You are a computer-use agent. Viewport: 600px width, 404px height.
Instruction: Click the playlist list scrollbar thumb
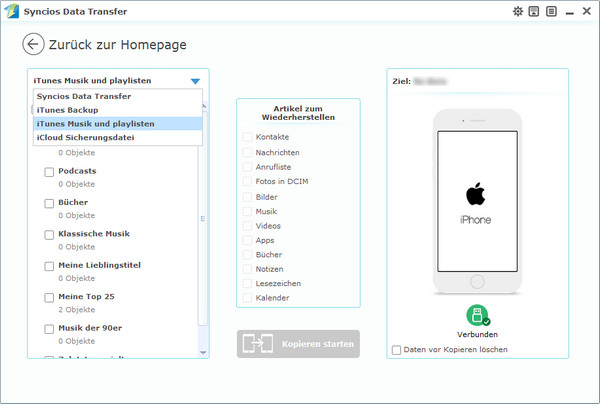[x=203, y=218]
